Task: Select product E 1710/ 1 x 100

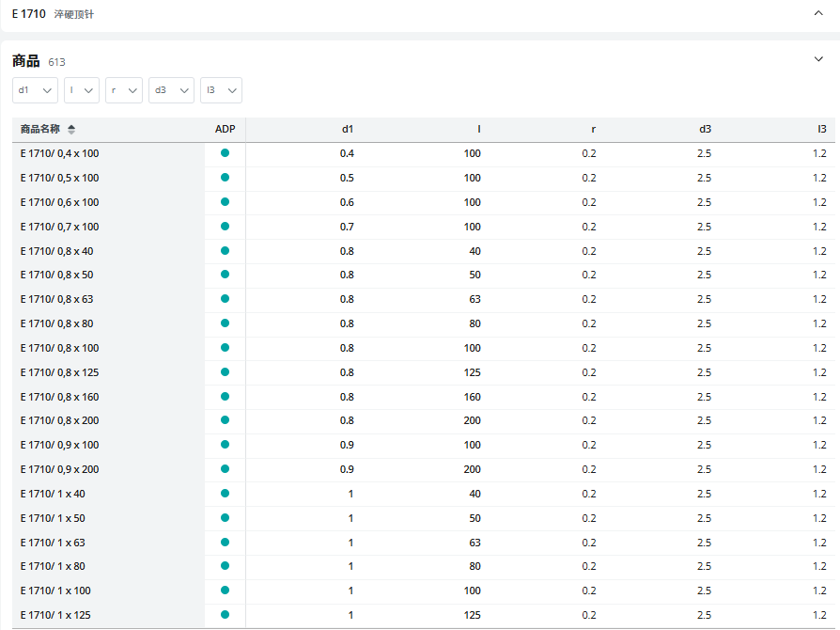Action: (55, 591)
